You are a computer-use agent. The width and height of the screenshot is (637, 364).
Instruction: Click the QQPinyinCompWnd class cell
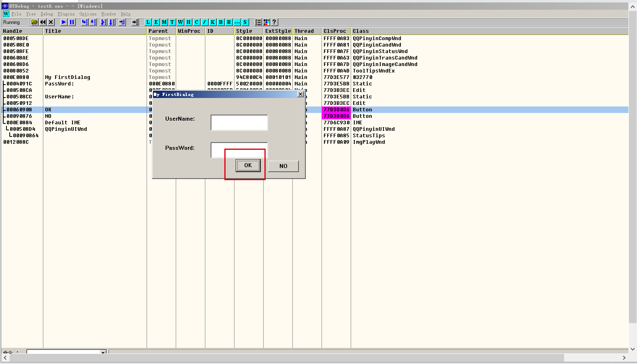point(377,38)
